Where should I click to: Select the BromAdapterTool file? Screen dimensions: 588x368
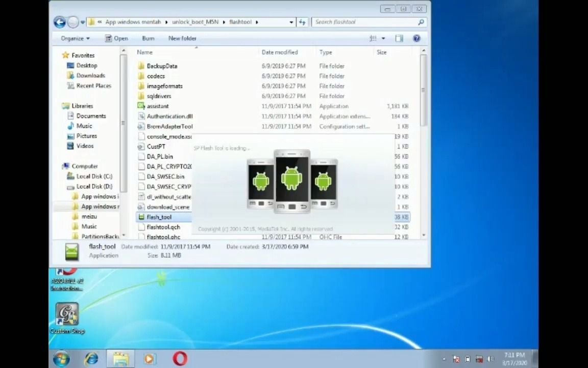(x=169, y=127)
